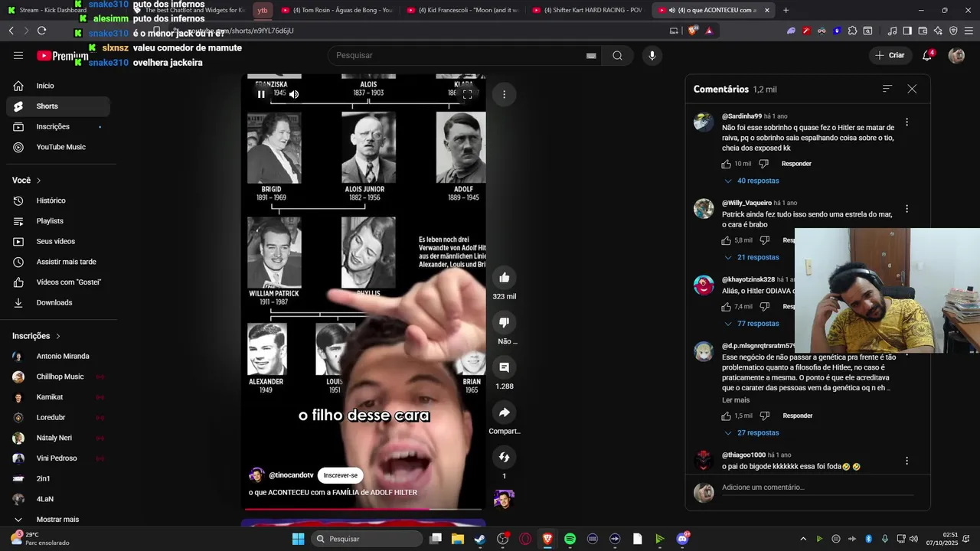Click the Adicione um comentário field

click(819, 487)
